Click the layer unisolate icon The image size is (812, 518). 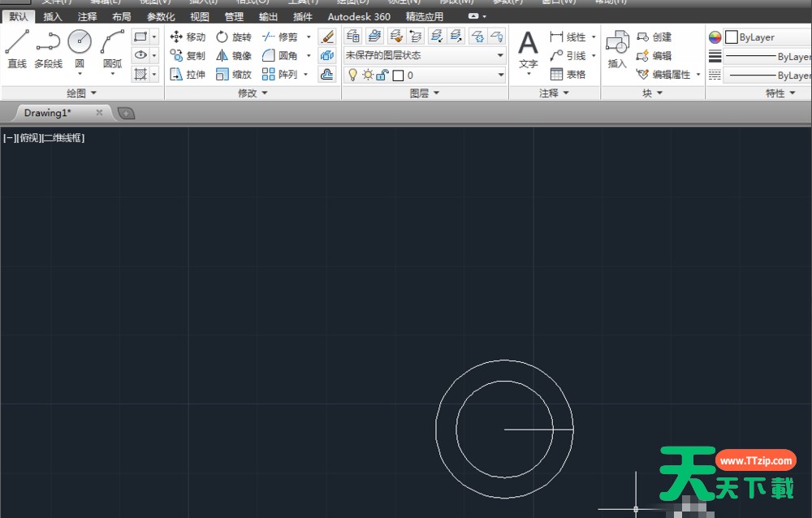pos(456,36)
